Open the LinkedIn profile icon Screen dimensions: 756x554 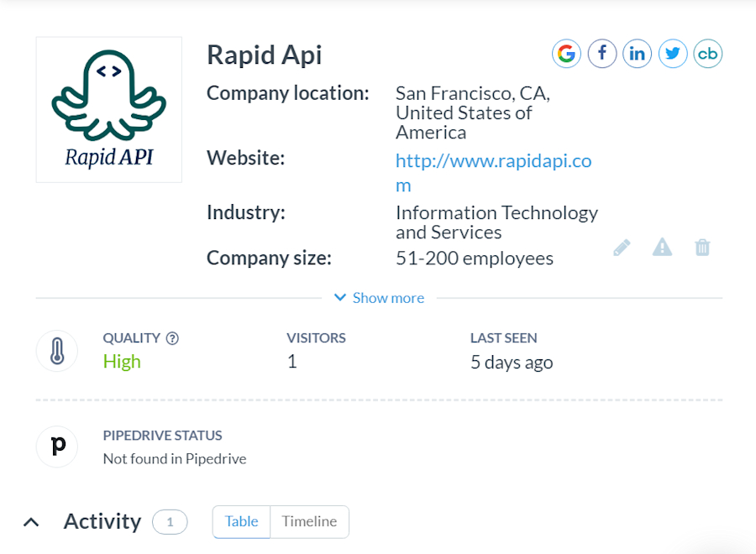[x=637, y=53]
